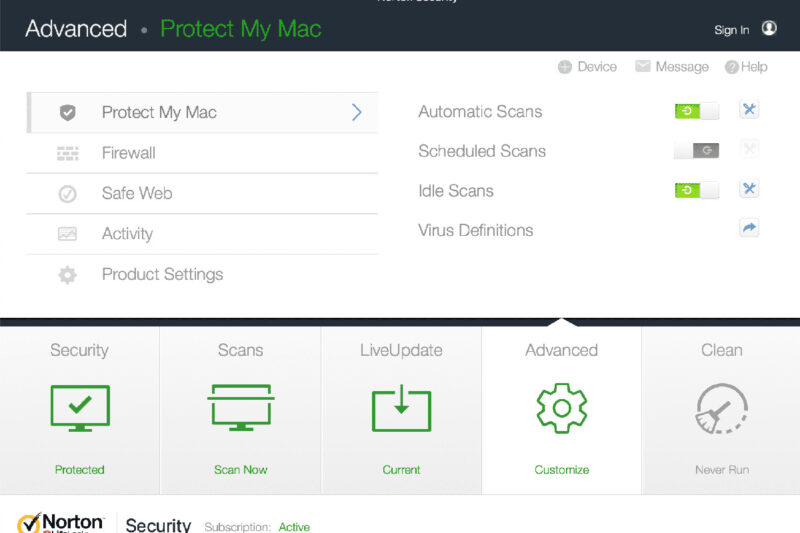Select Firewall in the sidebar menu

pos(202,153)
